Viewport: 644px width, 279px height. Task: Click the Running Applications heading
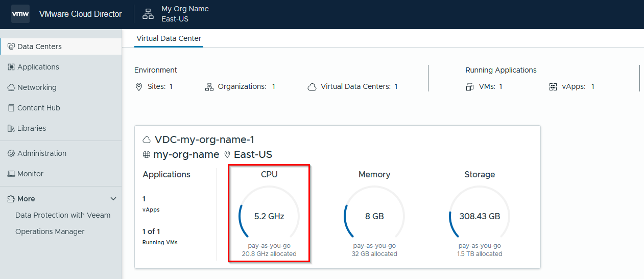(x=501, y=70)
